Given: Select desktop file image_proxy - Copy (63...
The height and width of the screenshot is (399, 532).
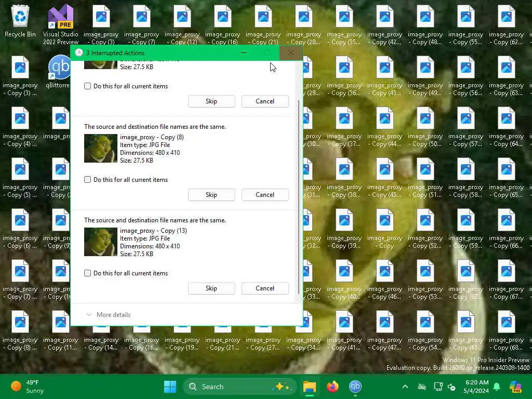Looking at the screenshot, I should click(506, 75).
